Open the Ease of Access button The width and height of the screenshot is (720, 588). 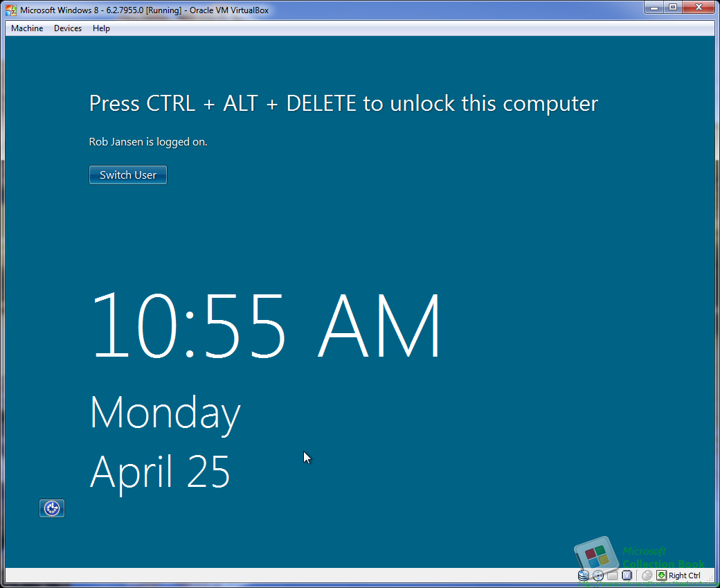[x=52, y=508]
